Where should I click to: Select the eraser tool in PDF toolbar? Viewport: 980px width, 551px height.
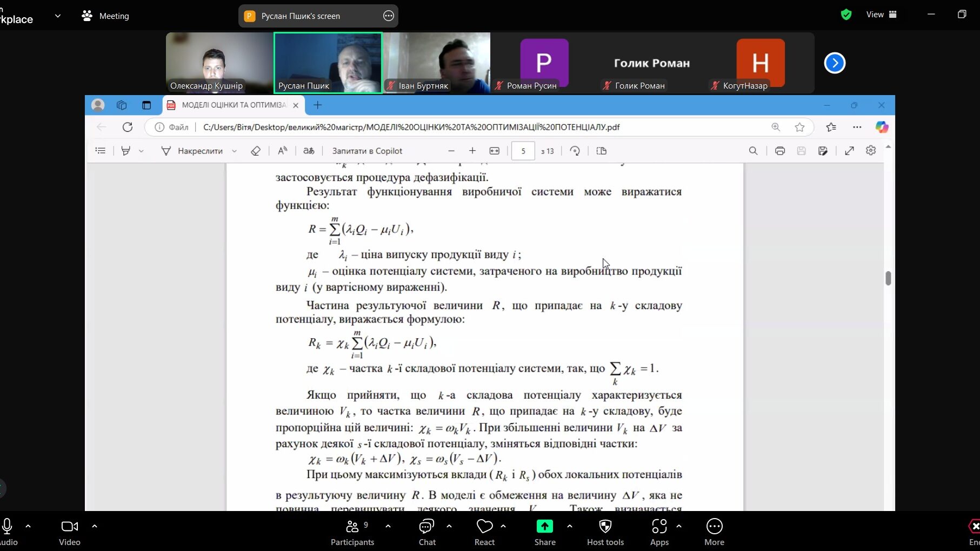(256, 151)
